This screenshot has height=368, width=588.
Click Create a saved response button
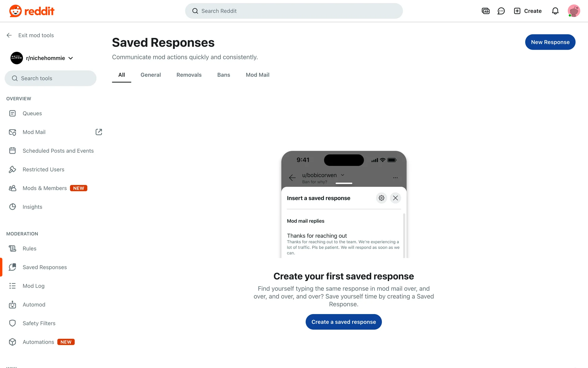[344, 322]
